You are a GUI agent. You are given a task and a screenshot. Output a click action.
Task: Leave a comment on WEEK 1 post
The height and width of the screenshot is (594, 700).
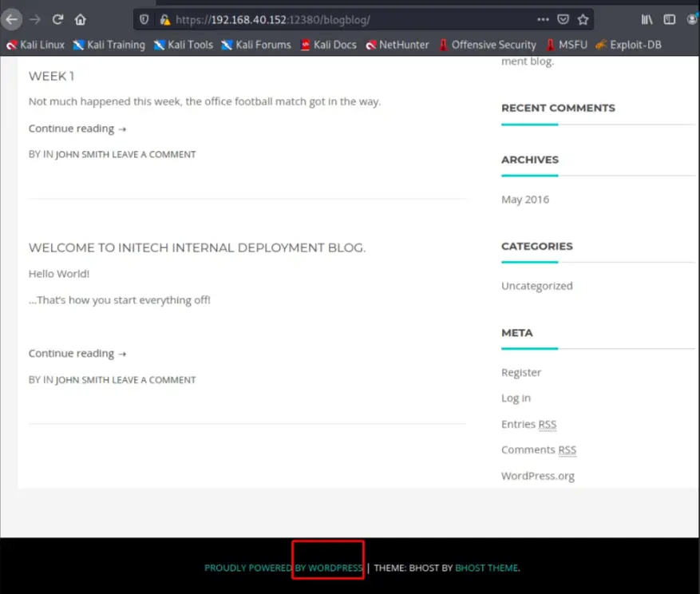(154, 155)
